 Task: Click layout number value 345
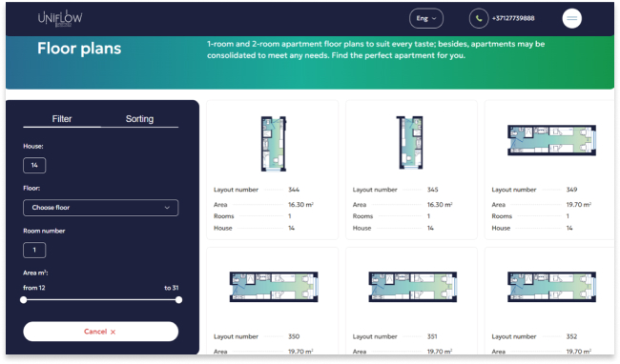point(433,190)
